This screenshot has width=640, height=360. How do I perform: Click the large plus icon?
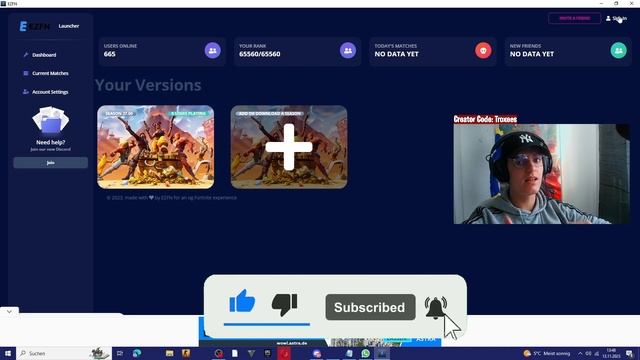[x=289, y=147]
